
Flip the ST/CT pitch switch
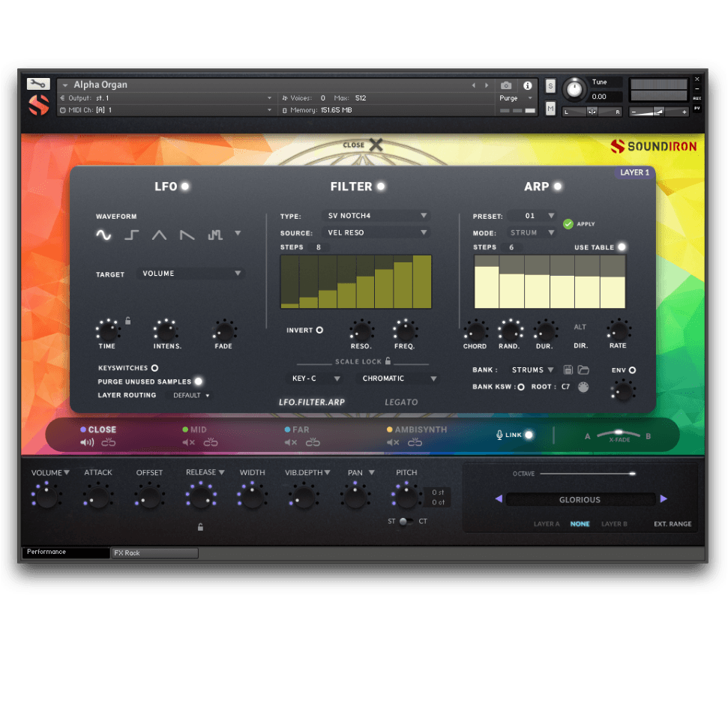point(406,522)
